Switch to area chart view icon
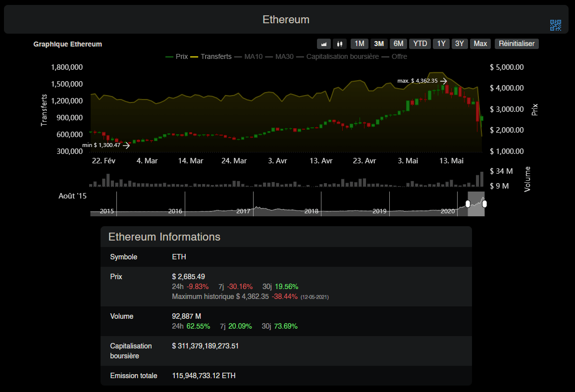 pyautogui.click(x=324, y=44)
